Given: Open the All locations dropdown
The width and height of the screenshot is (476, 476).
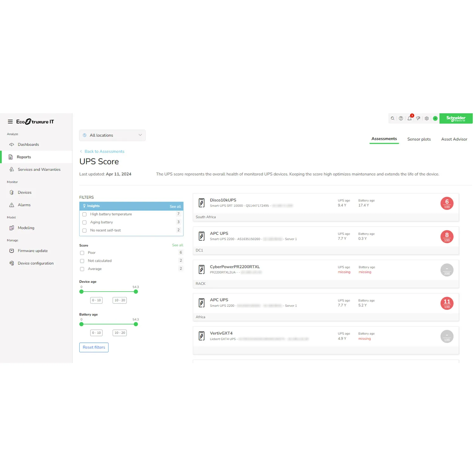Looking at the screenshot, I should click(112, 135).
